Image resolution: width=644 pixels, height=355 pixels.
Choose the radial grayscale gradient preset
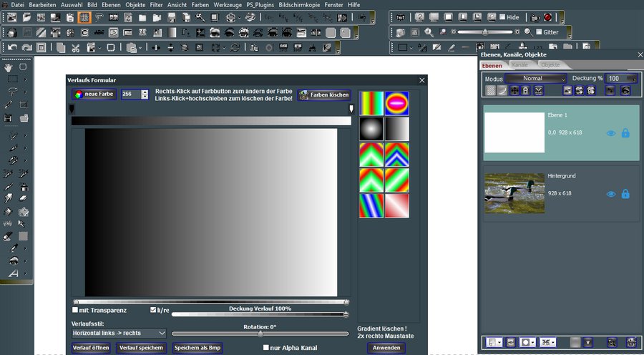click(x=371, y=129)
